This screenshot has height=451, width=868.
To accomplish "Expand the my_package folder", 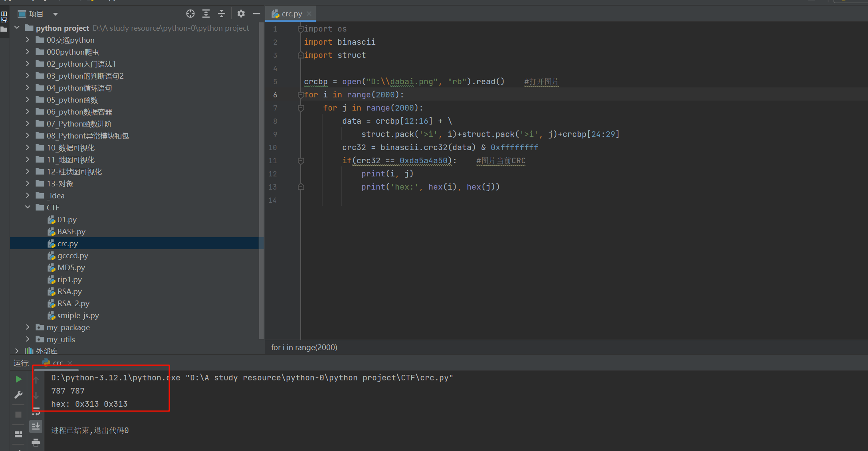I will tap(28, 327).
